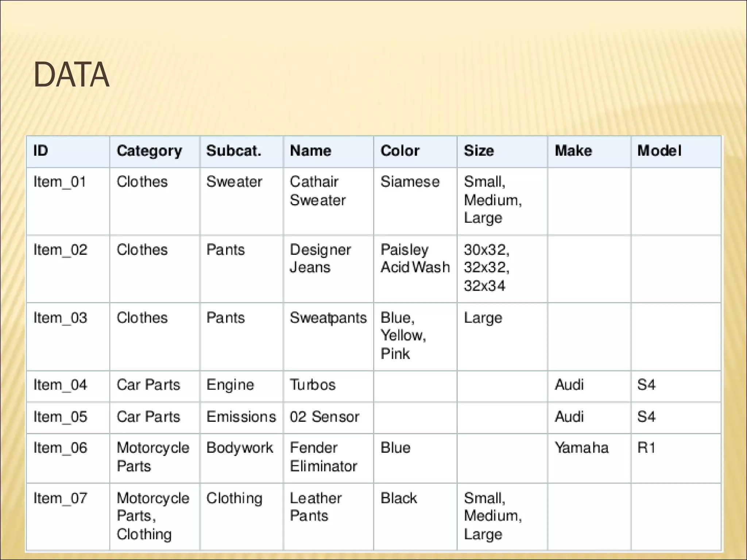Viewport: 747px width, 560px height.
Task: Click the Category column header
Action: (149, 151)
